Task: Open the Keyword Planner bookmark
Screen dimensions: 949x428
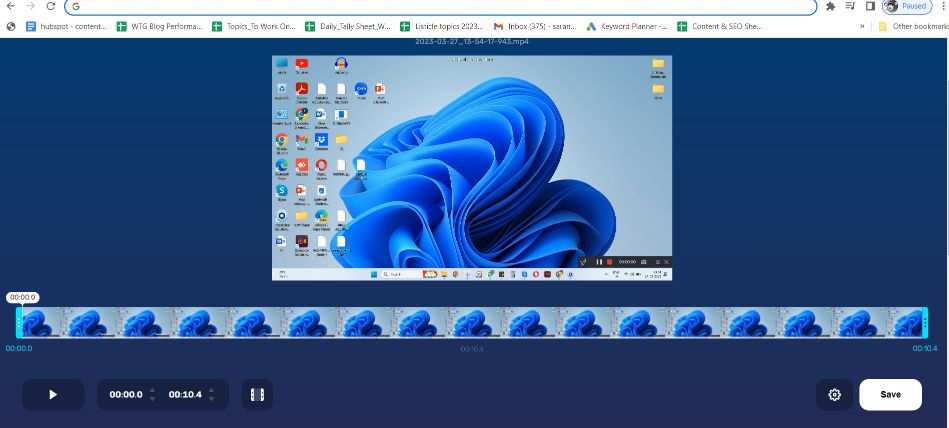Action: coord(626,26)
